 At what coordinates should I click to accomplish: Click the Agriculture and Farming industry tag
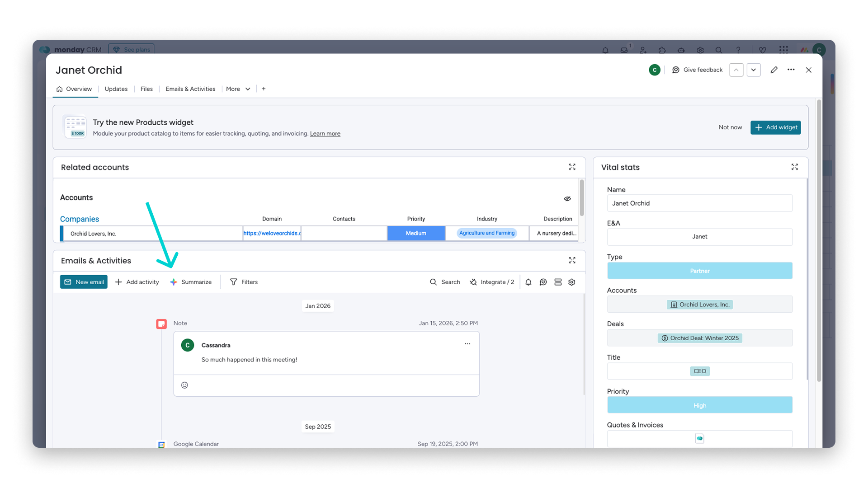[x=487, y=233]
